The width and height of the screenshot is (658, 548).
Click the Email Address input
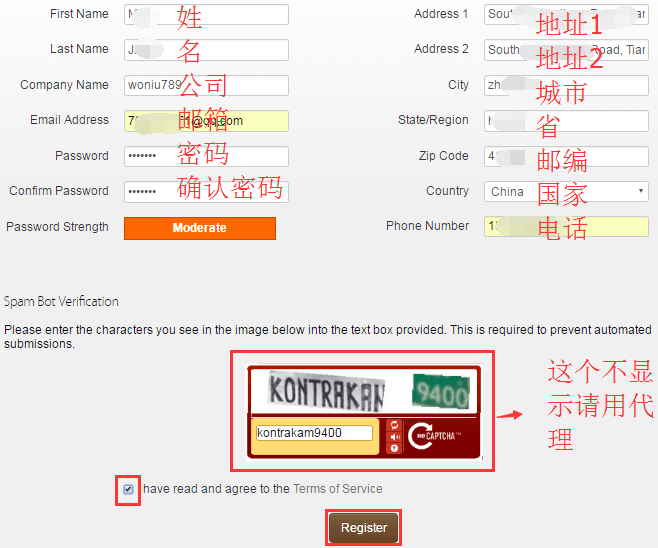click(x=206, y=121)
